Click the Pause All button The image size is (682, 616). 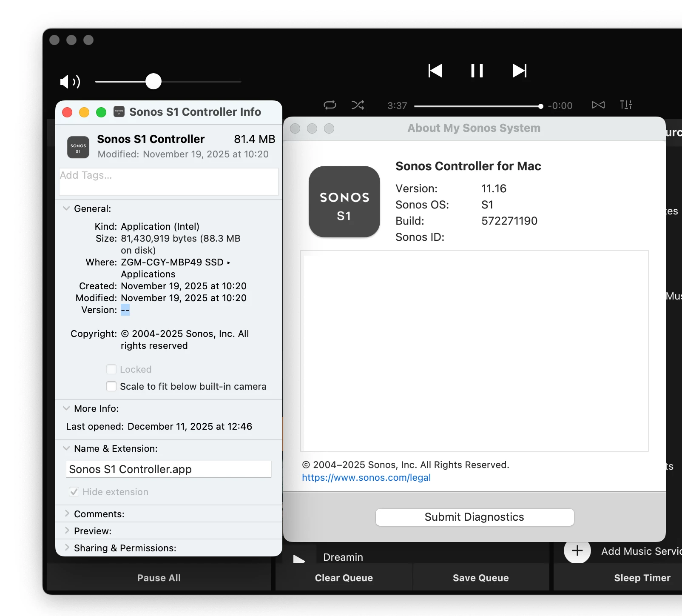tap(159, 578)
